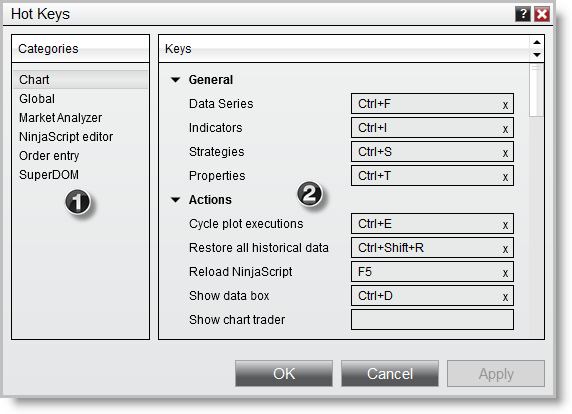Click the scroll down arrow in Keys panel

point(537,55)
